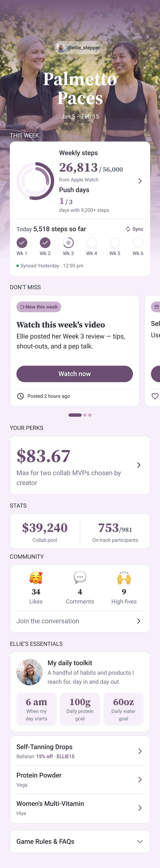
Task: Open the $83.67 perks chevron
Action: point(139,465)
